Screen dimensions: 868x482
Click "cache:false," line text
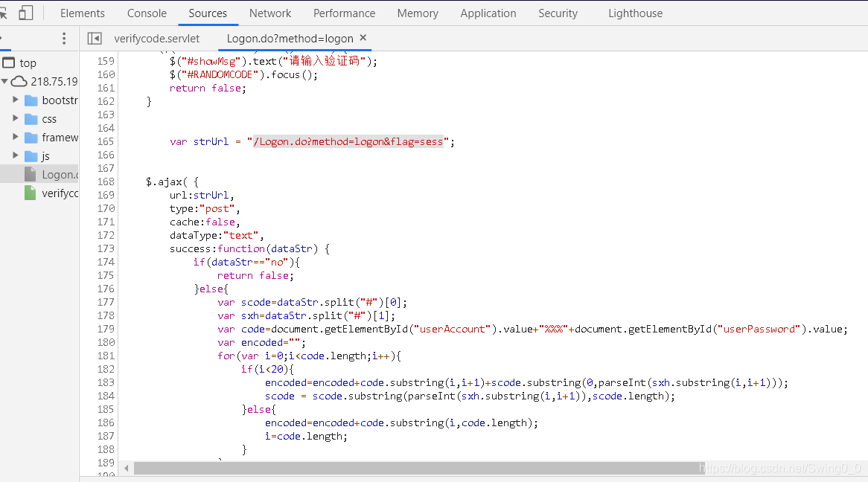tap(205, 222)
